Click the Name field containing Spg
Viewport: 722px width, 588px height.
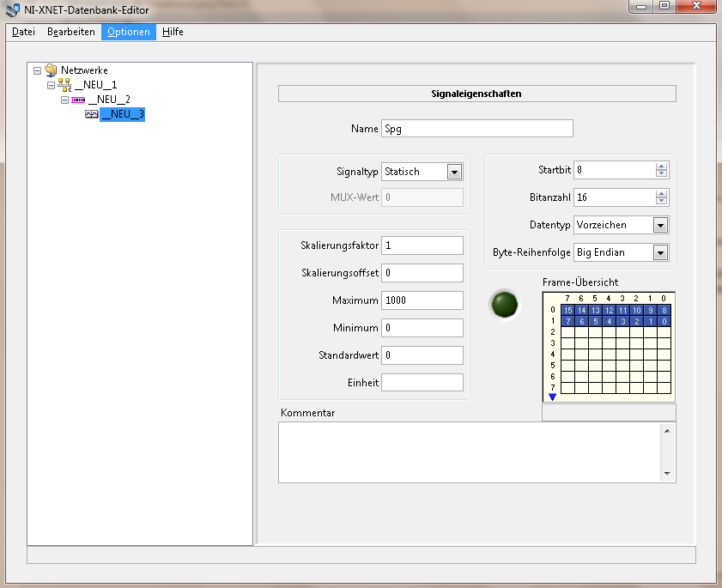point(477,129)
